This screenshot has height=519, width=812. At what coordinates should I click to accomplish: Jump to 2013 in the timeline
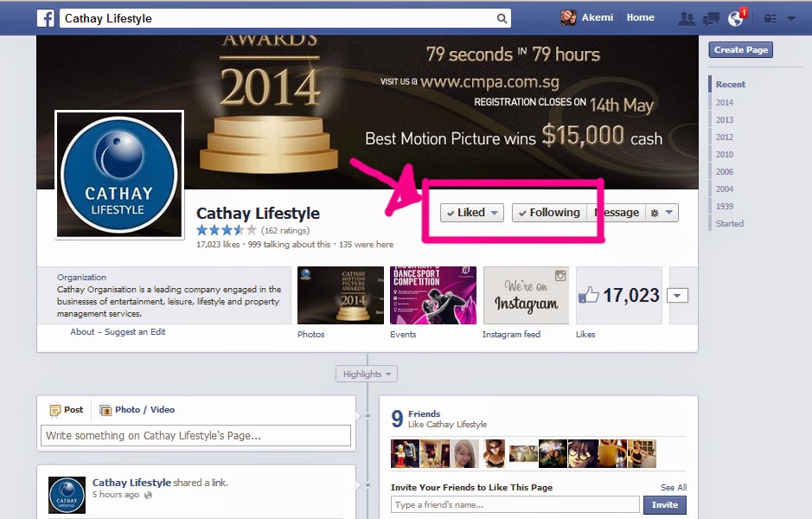click(x=725, y=119)
